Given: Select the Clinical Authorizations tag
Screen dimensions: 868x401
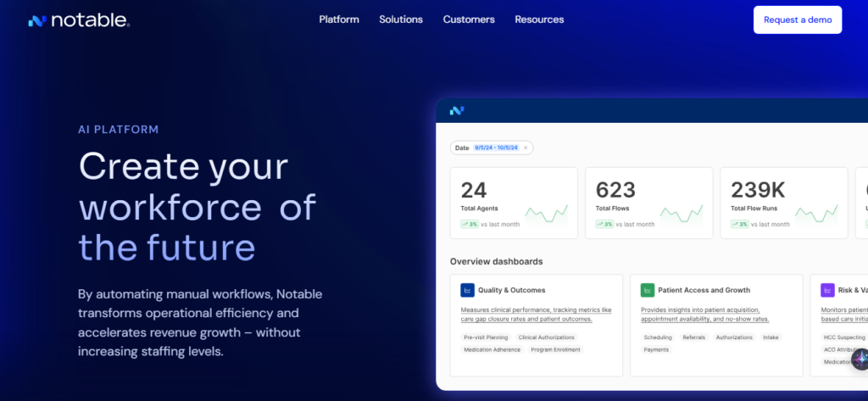Looking at the screenshot, I should click(547, 337).
